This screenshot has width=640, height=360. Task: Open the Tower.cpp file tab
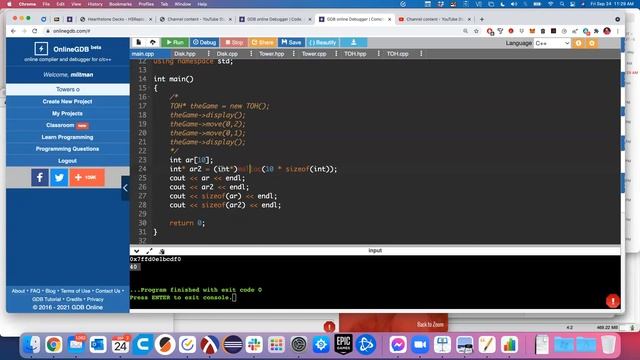point(314,54)
